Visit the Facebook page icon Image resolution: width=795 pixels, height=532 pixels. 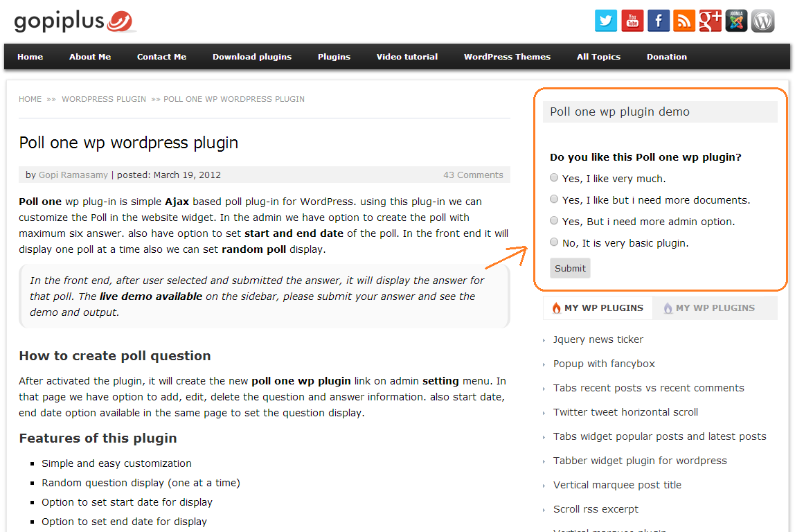click(x=658, y=21)
